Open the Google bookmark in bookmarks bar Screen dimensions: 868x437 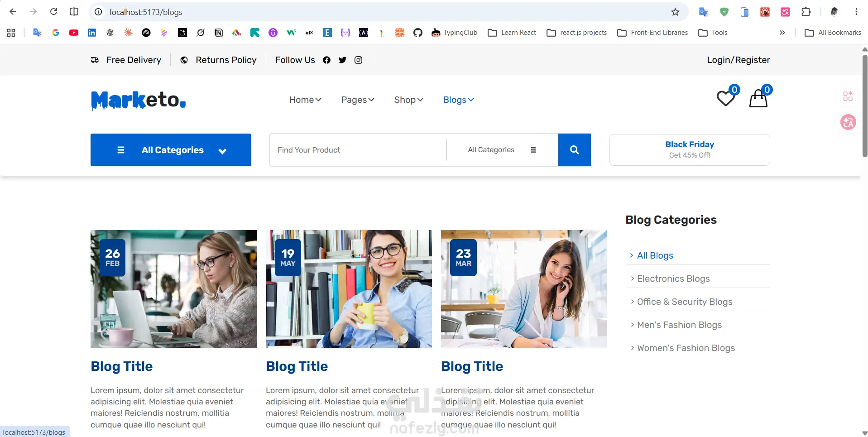(x=56, y=33)
